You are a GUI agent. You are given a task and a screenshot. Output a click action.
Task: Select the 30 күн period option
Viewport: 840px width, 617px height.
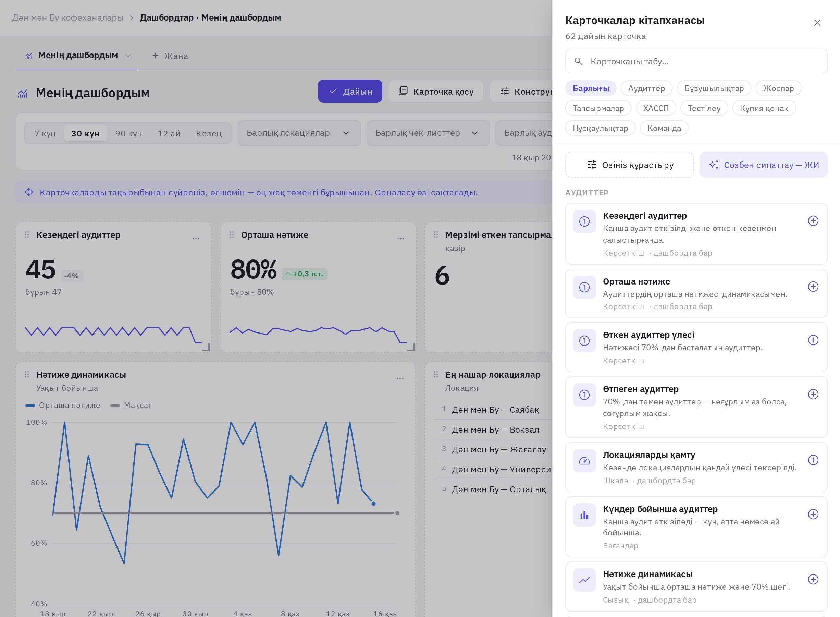tap(85, 133)
